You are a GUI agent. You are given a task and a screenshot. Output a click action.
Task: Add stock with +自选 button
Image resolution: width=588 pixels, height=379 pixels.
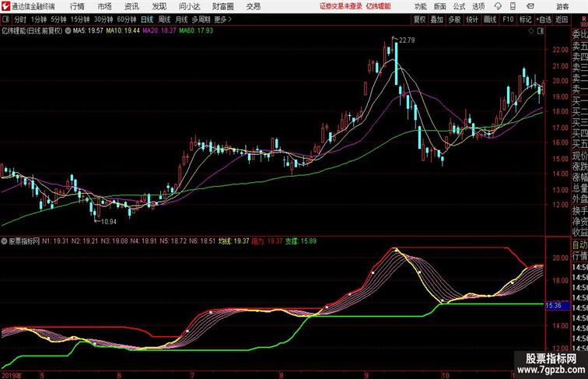[x=544, y=19]
